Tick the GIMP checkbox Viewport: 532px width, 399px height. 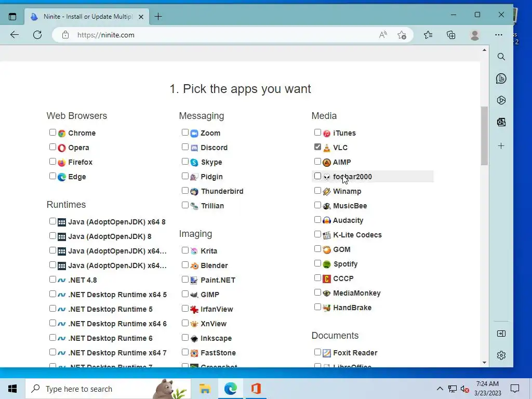pyautogui.click(x=185, y=294)
